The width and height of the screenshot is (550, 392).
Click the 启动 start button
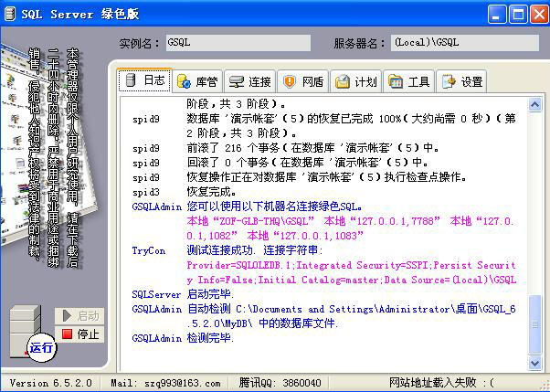pyautogui.click(x=79, y=316)
